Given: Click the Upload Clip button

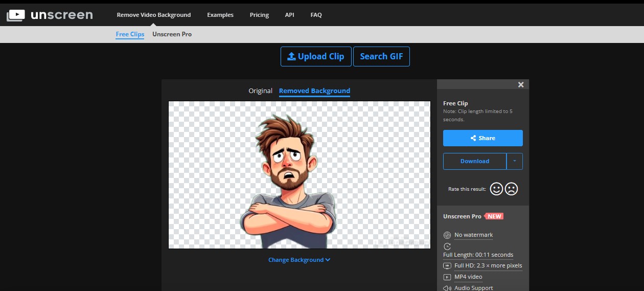Looking at the screenshot, I should pyautogui.click(x=316, y=56).
